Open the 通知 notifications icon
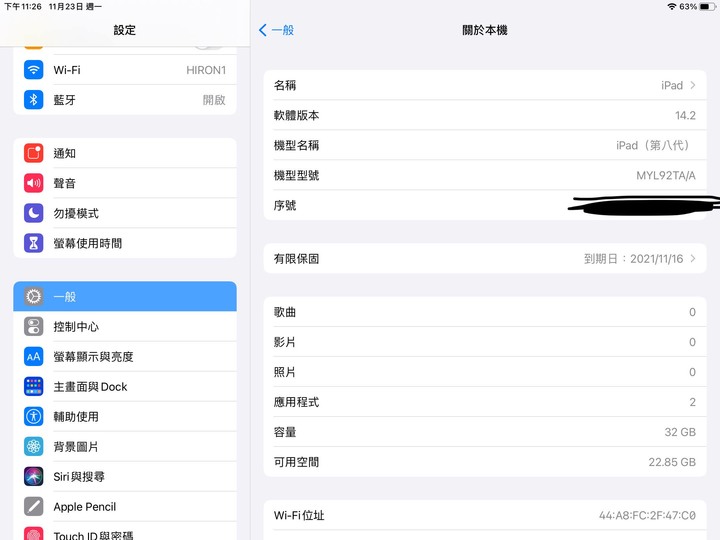This screenshot has height=540, width=720. pos(34,153)
